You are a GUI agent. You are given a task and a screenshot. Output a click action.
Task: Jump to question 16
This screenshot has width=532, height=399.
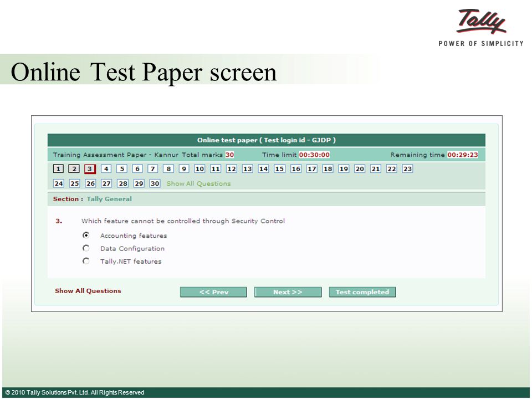[x=296, y=168]
